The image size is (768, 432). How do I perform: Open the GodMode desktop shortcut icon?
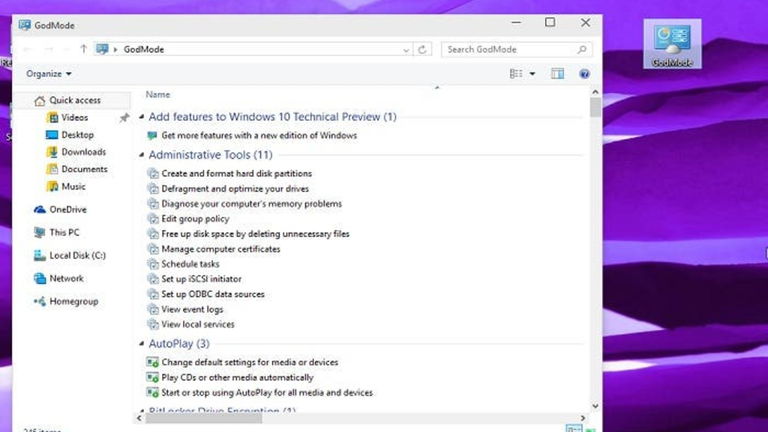672,44
